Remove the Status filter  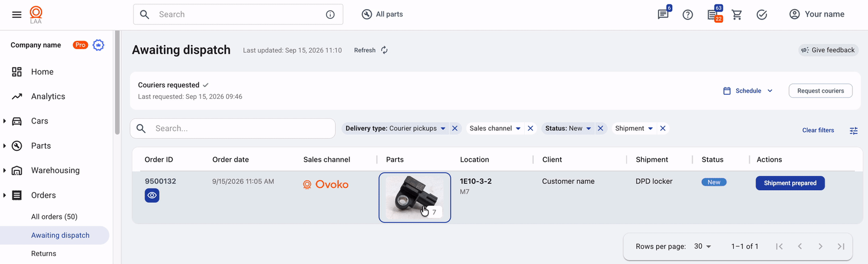pyautogui.click(x=601, y=129)
